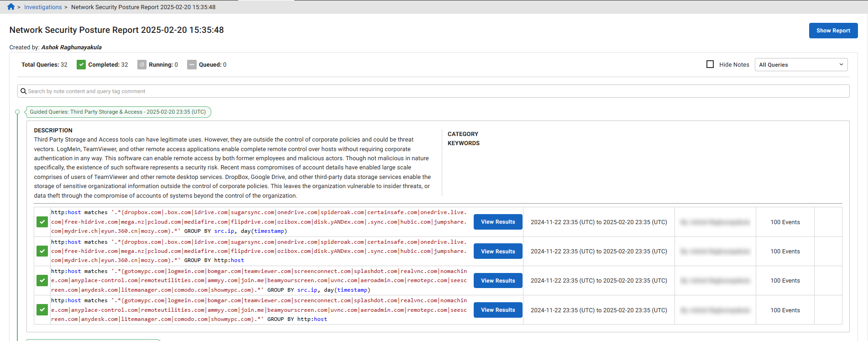Click Total Queries count 32
Viewport: 868px width, 341px height.
tap(64, 65)
